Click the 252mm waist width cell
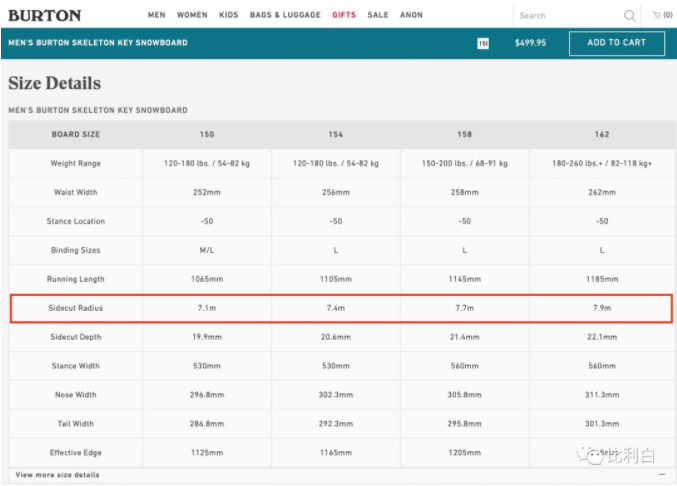This screenshot has width=677, height=486. [x=207, y=192]
